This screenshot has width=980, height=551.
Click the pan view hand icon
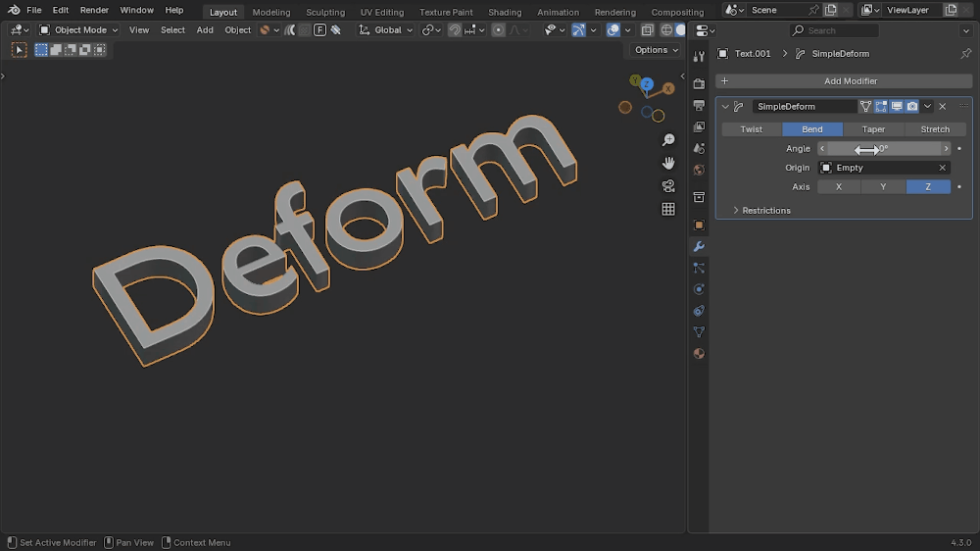point(668,163)
